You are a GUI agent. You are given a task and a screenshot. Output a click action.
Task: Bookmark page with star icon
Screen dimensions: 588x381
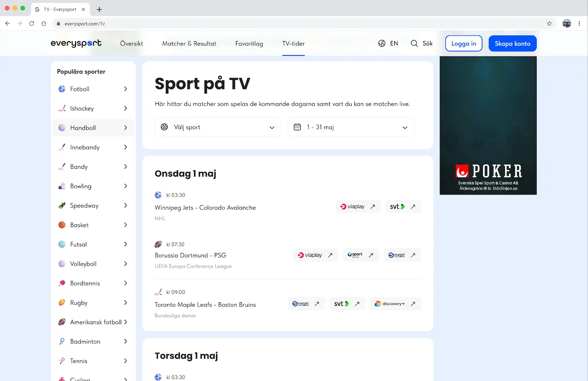click(x=549, y=23)
